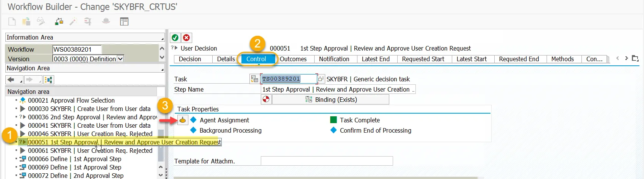Click the blue diamond next to Agent Assignment
The image size is (644, 179).
193,120
